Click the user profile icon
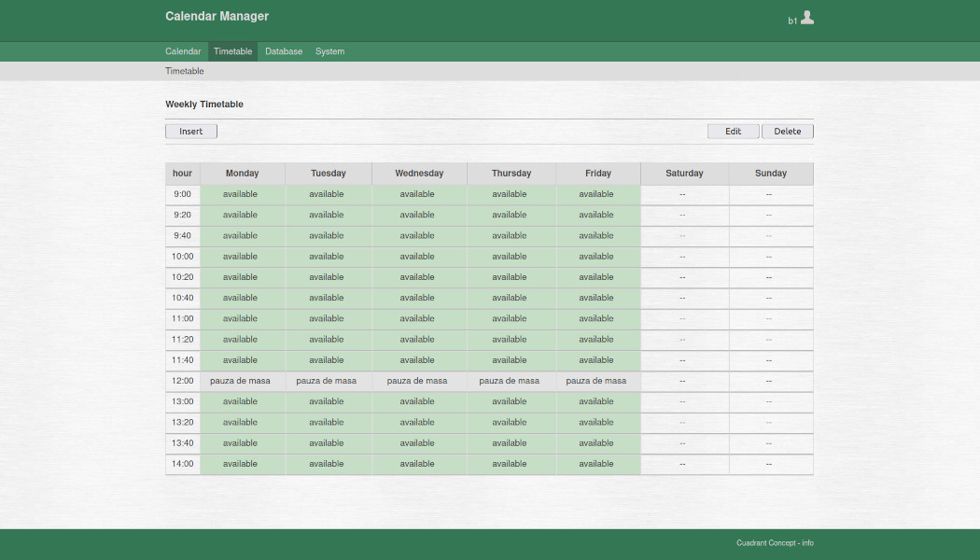The height and width of the screenshot is (560, 980). point(806,18)
